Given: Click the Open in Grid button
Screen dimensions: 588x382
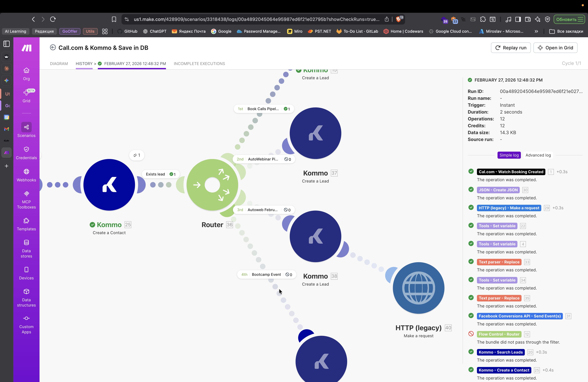Looking at the screenshot, I should pyautogui.click(x=555, y=48).
